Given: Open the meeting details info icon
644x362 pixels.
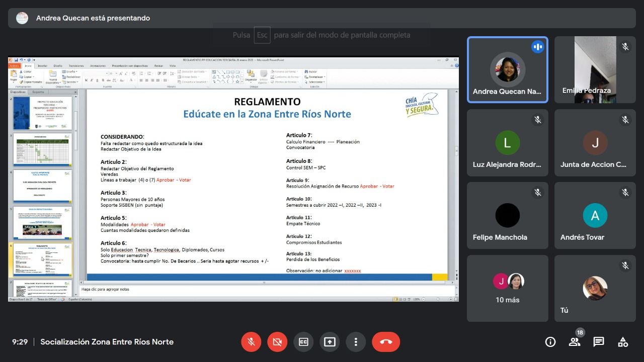Looking at the screenshot, I should (550, 342).
